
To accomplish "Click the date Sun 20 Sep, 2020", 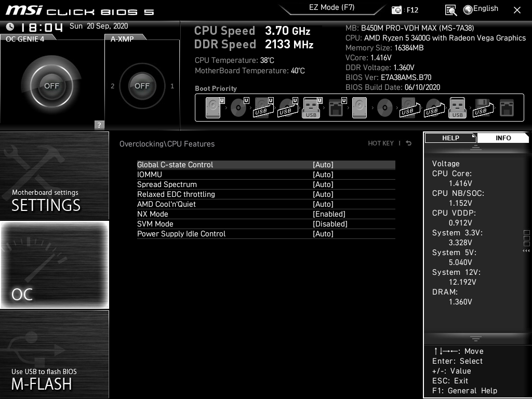I will [99, 26].
